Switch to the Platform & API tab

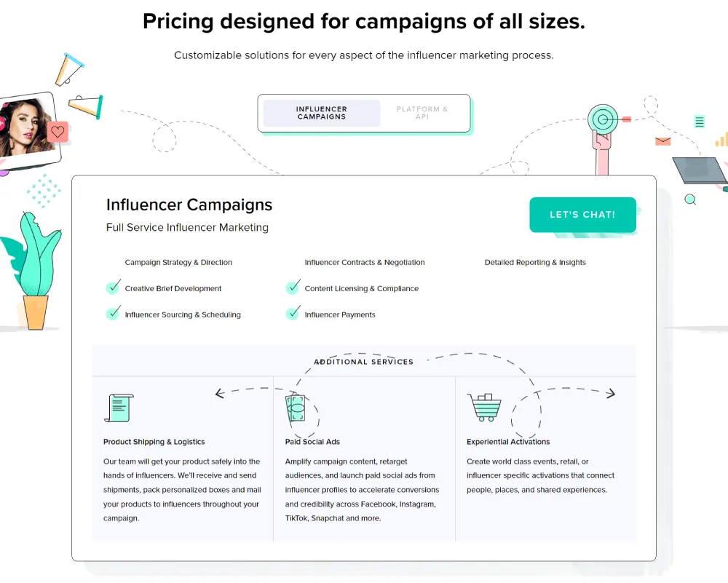pos(422,113)
